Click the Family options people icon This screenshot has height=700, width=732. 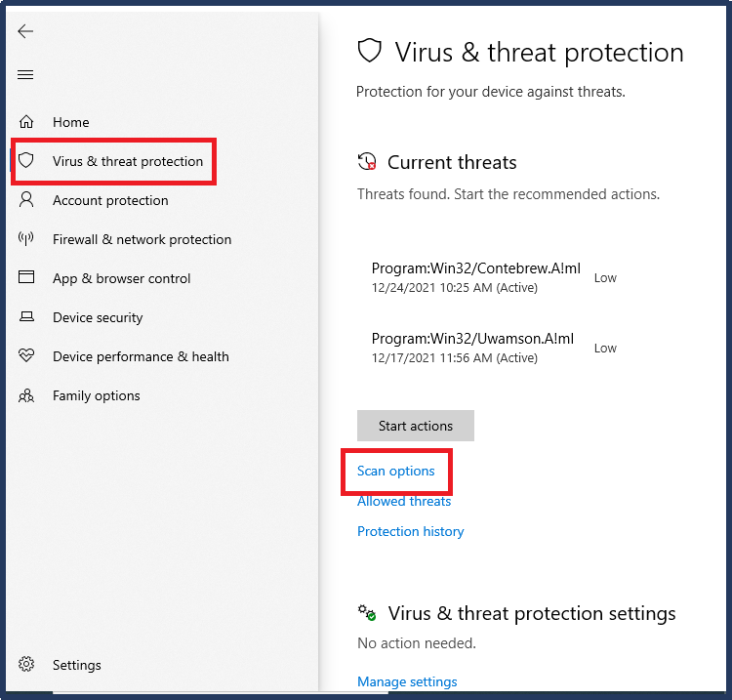click(26, 396)
